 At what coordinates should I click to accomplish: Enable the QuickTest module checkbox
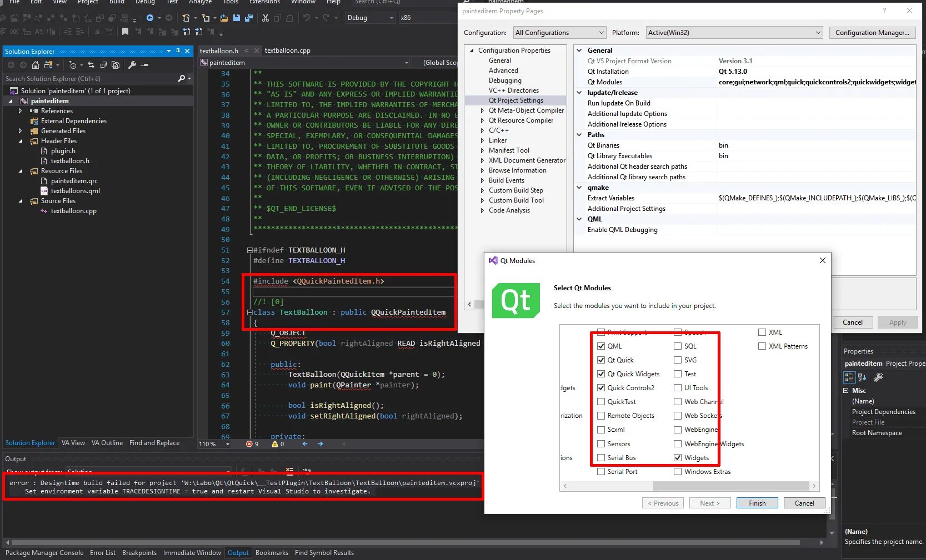pos(601,402)
